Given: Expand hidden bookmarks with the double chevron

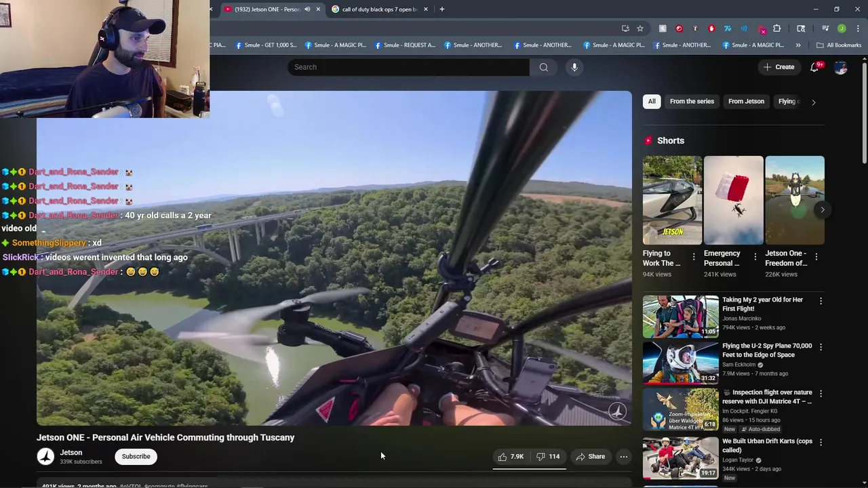Looking at the screenshot, I should [x=798, y=45].
